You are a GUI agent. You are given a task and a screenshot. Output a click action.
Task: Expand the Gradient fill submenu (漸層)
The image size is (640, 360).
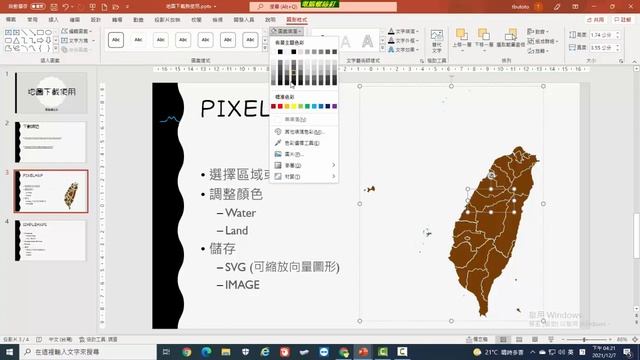point(304,165)
